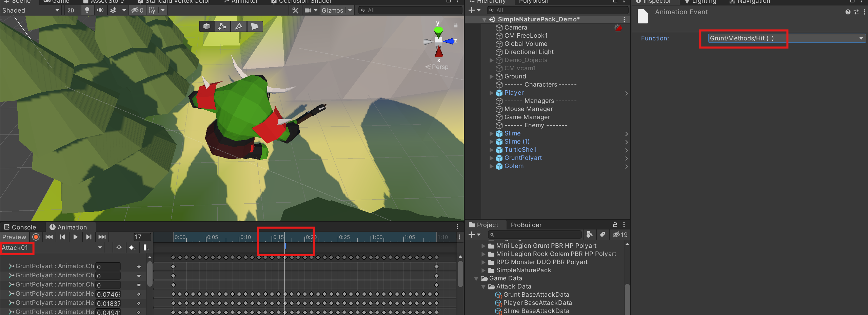Click the Project search by label tag icon

[x=602, y=234]
